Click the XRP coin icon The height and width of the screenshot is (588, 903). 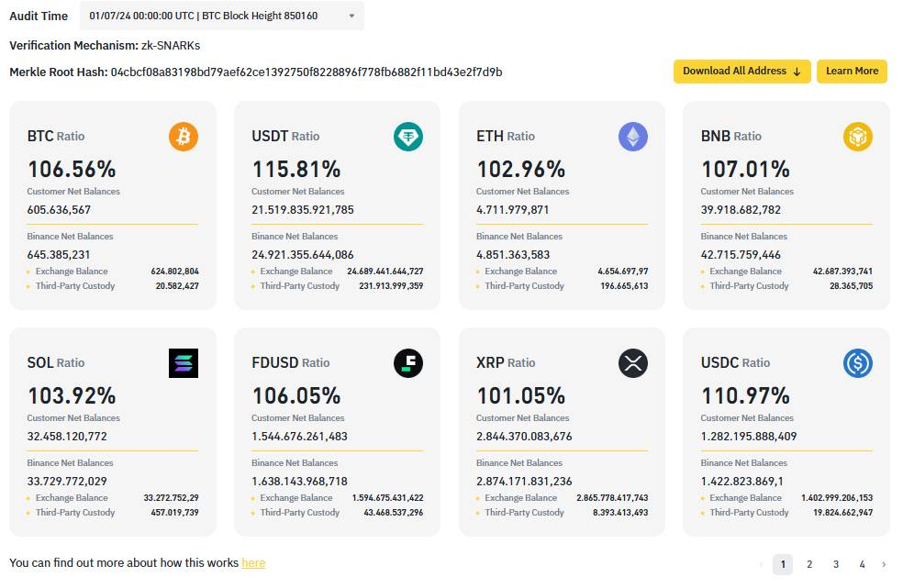[x=633, y=363]
